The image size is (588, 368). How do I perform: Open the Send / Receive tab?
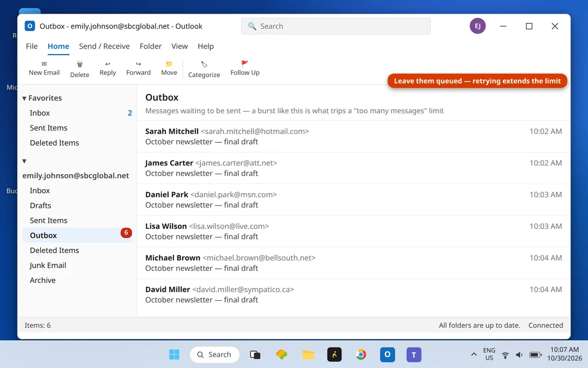click(x=105, y=46)
